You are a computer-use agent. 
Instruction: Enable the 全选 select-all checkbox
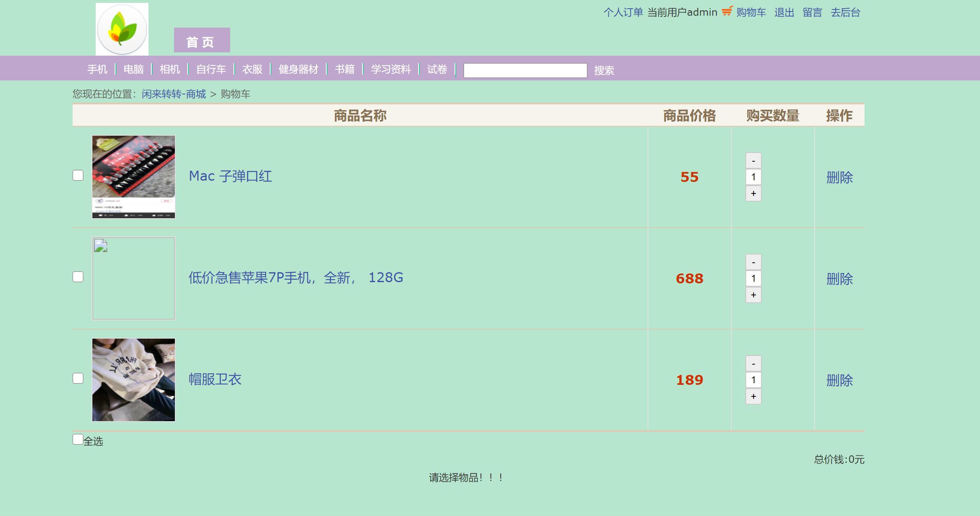point(78,439)
